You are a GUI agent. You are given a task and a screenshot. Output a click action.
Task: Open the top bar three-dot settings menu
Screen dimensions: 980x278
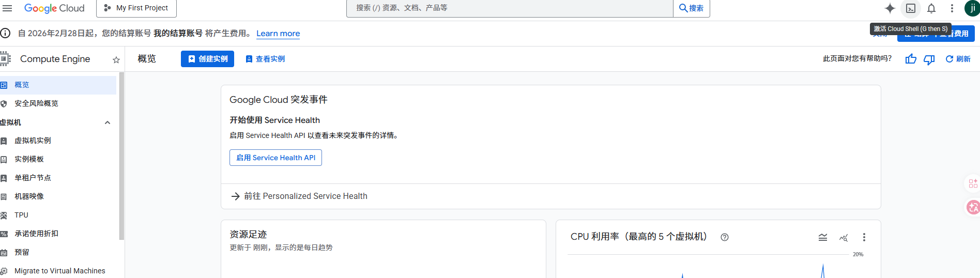[952, 8]
